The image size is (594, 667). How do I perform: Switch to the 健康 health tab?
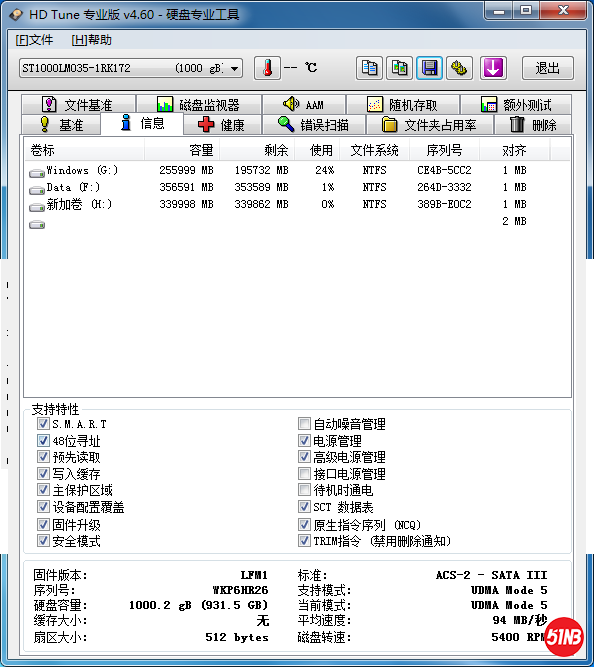[x=222, y=125]
